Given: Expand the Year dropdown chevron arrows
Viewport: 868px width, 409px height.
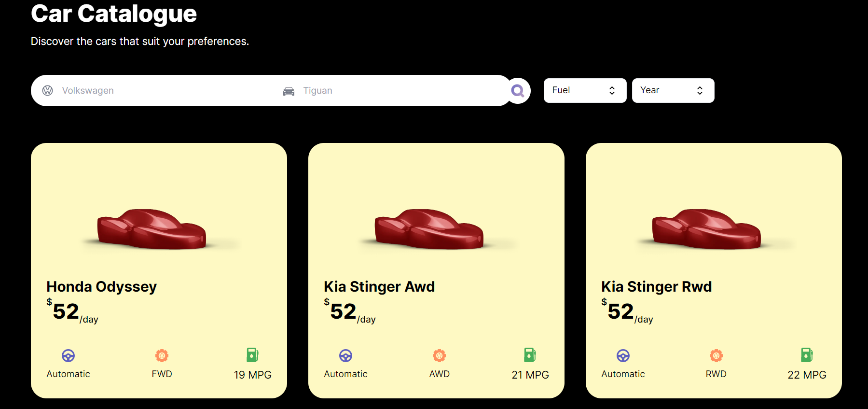Looking at the screenshot, I should pos(700,90).
